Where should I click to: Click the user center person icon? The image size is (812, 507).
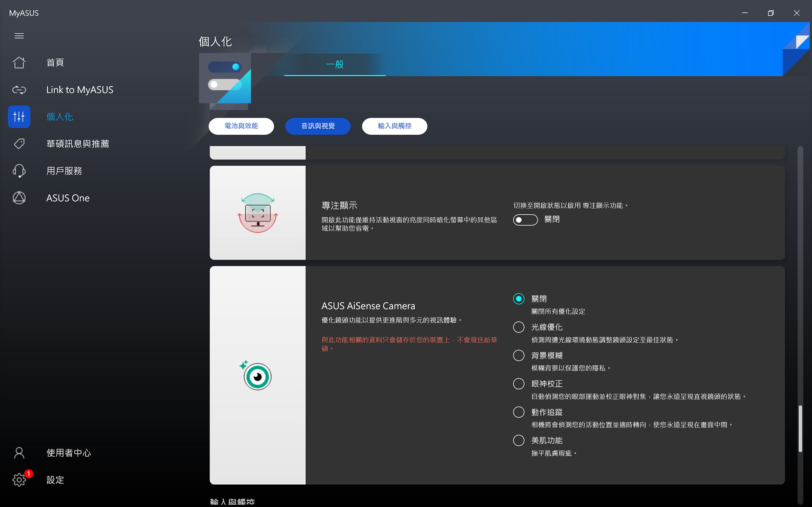pos(19,453)
